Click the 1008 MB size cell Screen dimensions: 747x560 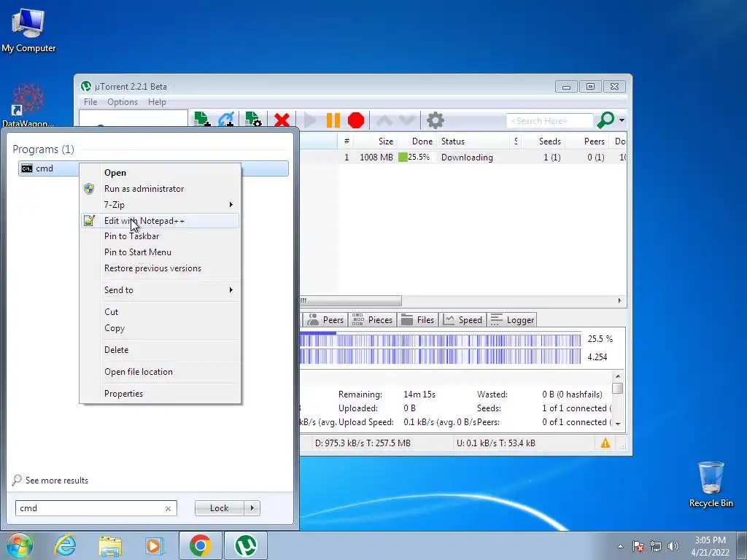(x=376, y=157)
